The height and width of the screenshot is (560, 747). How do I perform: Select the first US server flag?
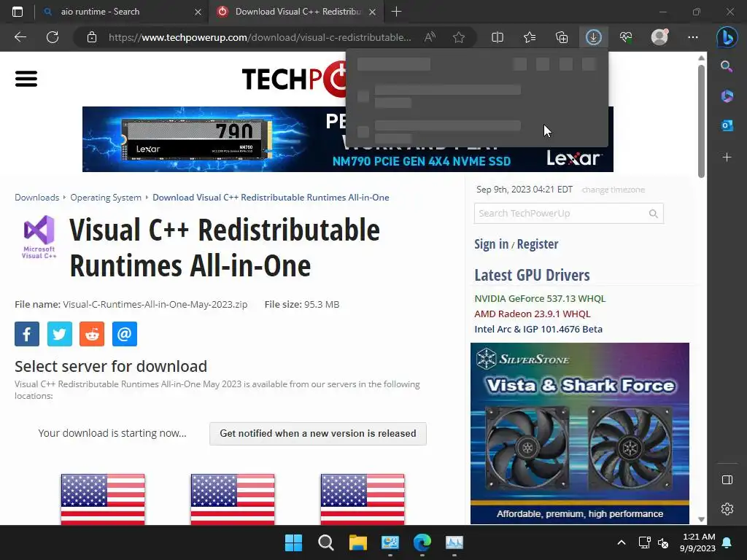[103, 499]
